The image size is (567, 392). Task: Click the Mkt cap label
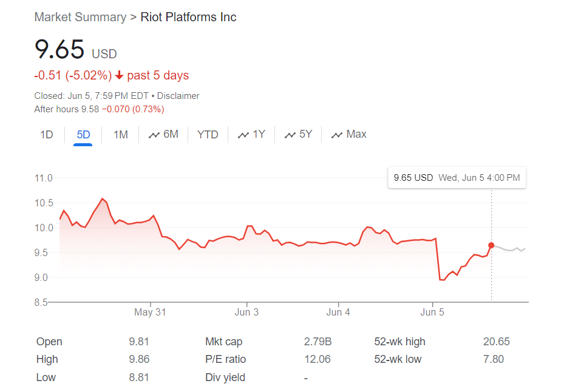pos(224,342)
